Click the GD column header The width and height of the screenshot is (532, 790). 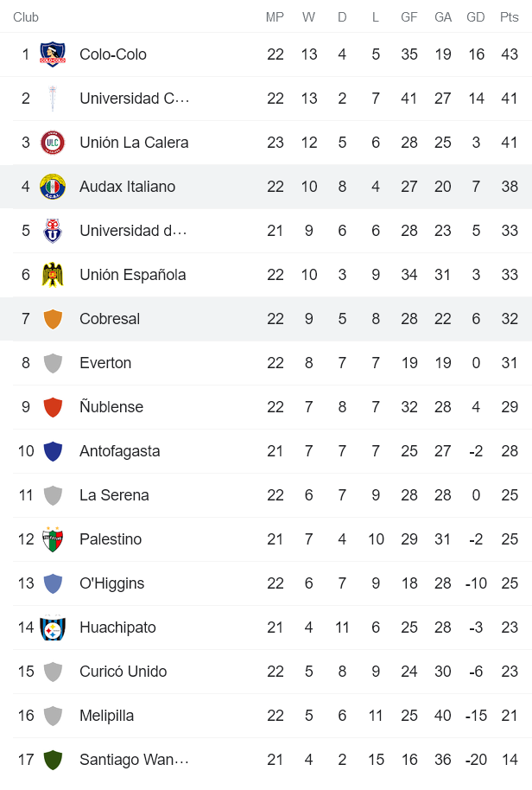(x=475, y=17)
